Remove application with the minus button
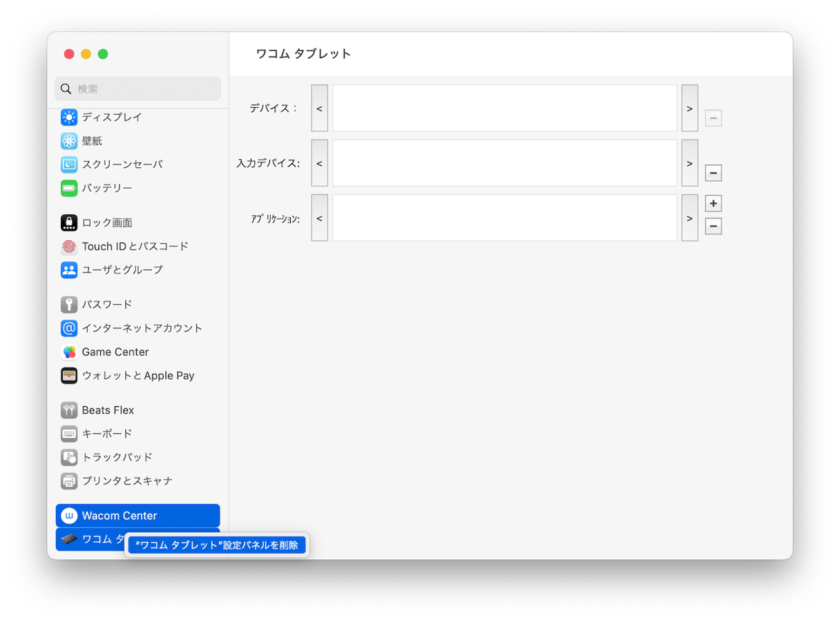This screenshot has height=622, width=840. 713,226
